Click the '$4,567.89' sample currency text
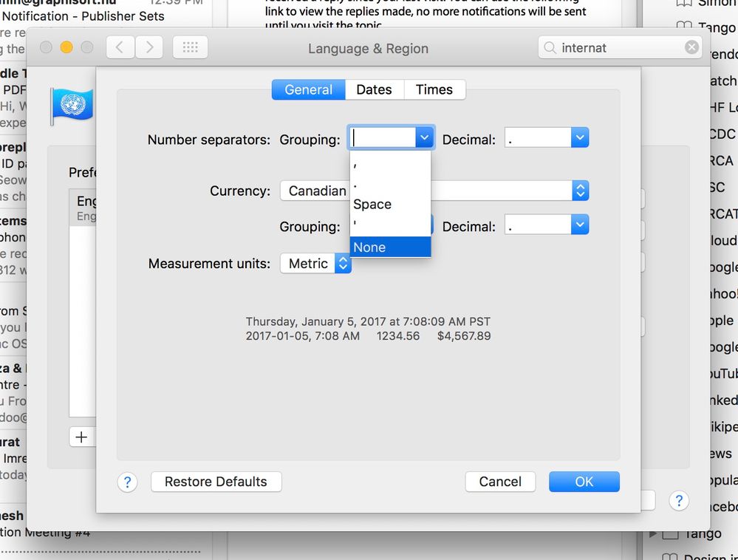This screenshot has height=560, width=738. [464, 336]
